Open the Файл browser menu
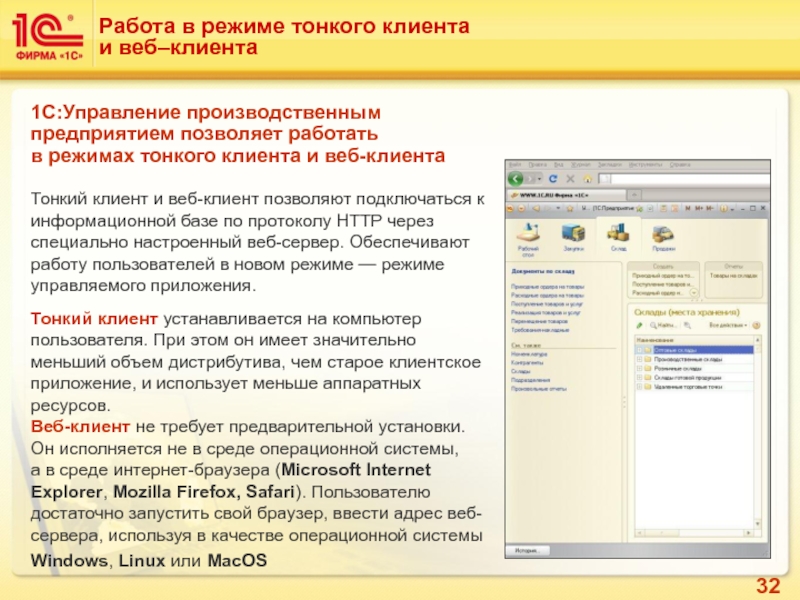This screenshot has width=800, height=600. tap(515, 165)
